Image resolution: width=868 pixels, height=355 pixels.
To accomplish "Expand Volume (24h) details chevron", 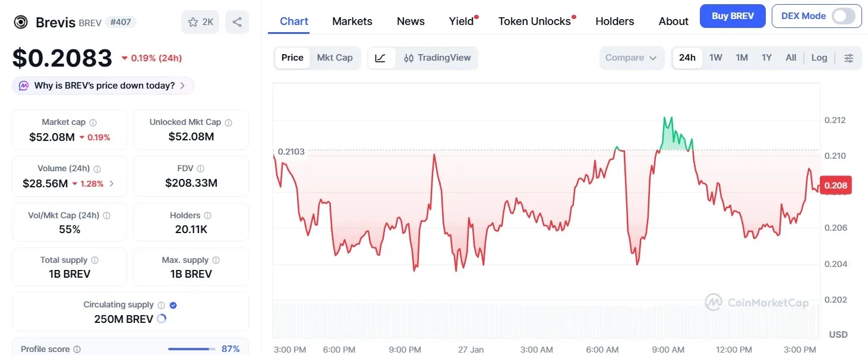I will [112, 184].
